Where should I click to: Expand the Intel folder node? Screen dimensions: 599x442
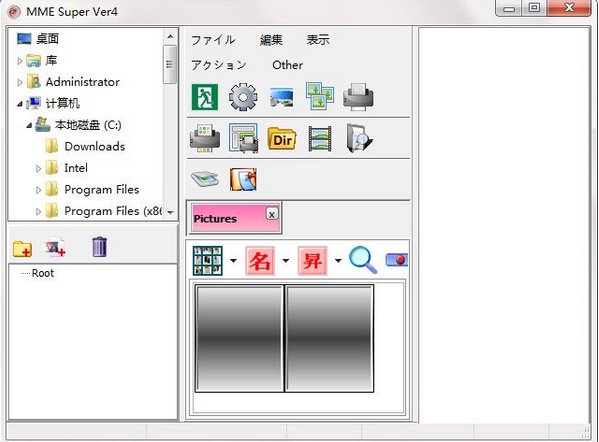pyautogui.click(x=38, y=168)
